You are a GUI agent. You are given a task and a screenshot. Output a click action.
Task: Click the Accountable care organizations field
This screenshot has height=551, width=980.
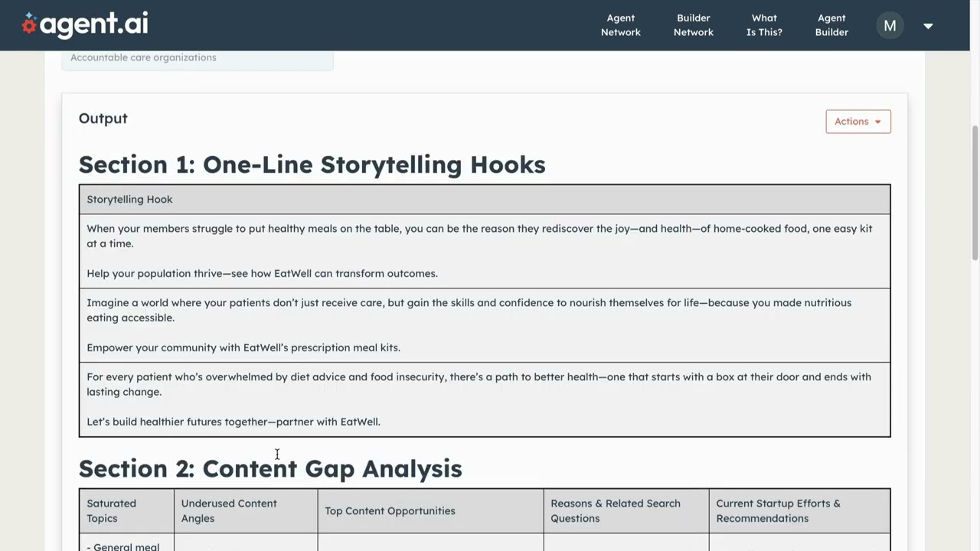point(198,59)
